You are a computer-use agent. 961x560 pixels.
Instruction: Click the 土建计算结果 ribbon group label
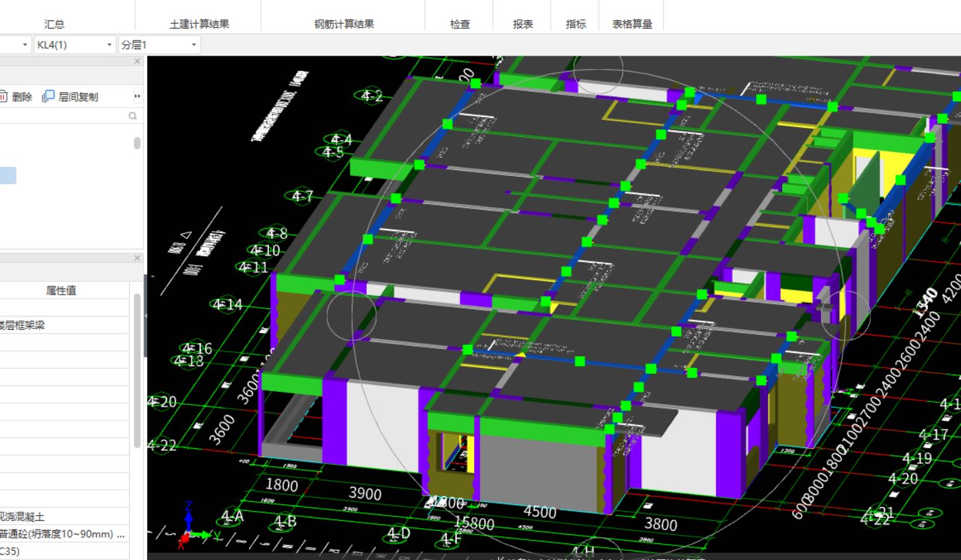pos(199,24)
